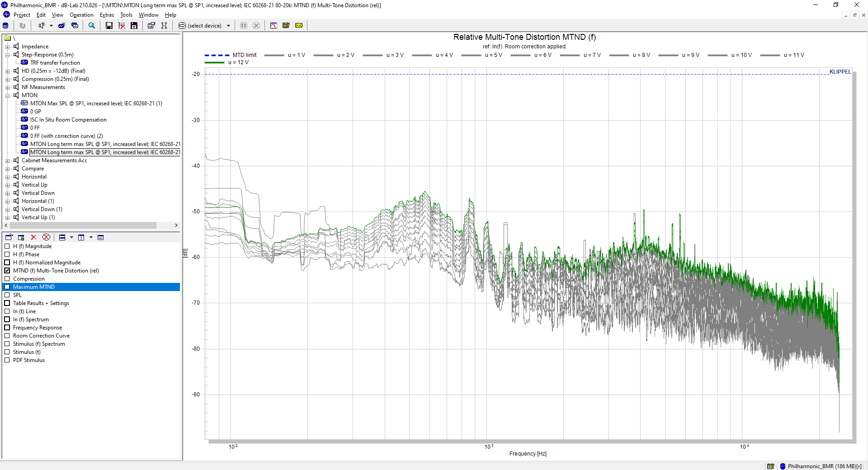Collapse the MTON tree node
Image resolution: width=868 pixels, height=470 pixels.
7,95
